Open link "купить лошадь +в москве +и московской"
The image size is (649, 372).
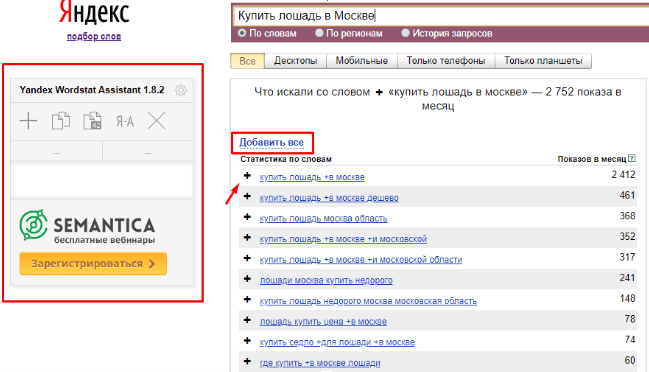click(343, 239)
